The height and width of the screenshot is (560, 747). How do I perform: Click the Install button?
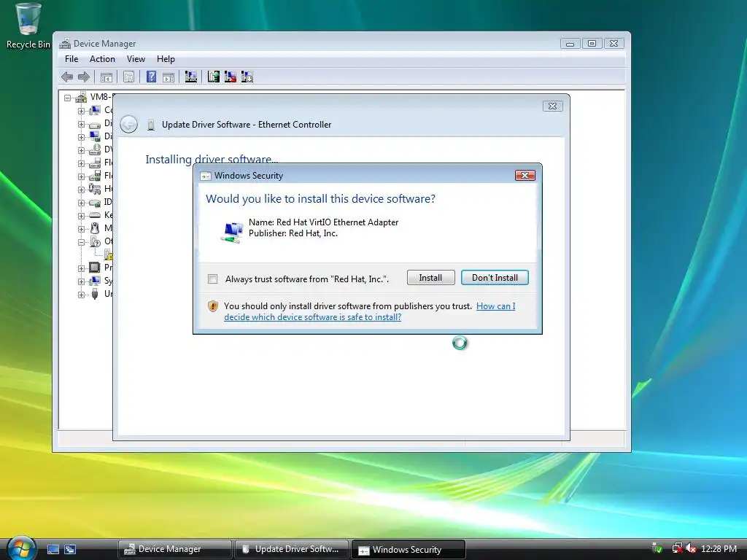(430, 278)
